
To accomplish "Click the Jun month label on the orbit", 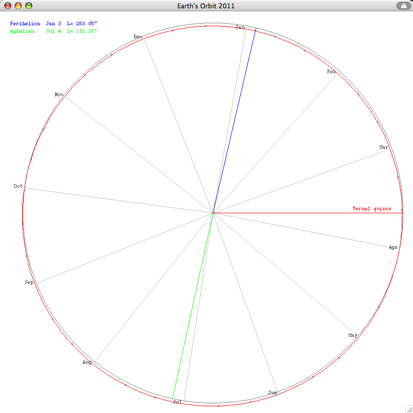I will [273, 393].
